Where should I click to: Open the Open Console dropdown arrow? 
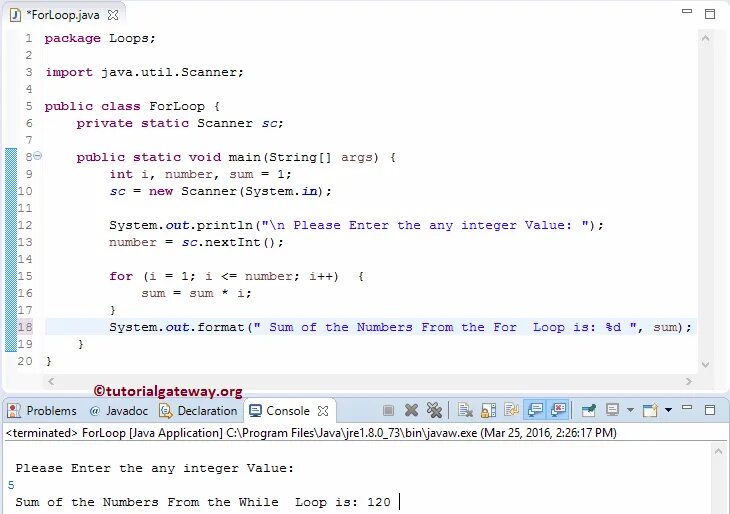click(669, 410)
